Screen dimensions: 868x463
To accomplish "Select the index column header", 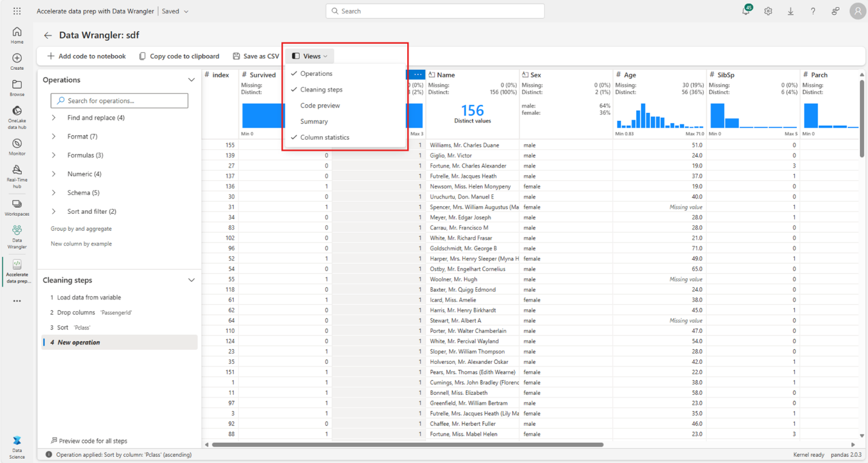I will (220, 75).
